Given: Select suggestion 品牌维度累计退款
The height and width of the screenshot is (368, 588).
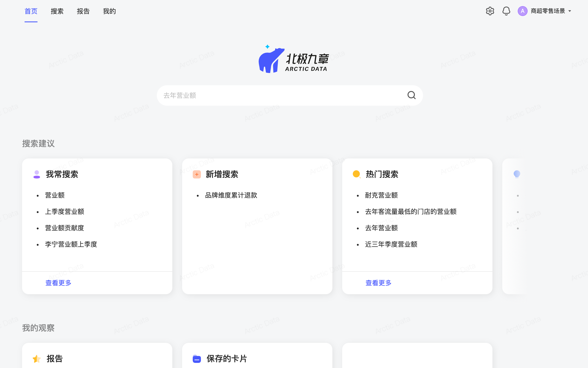Looking at the screenshot, I should click(231, 195).
